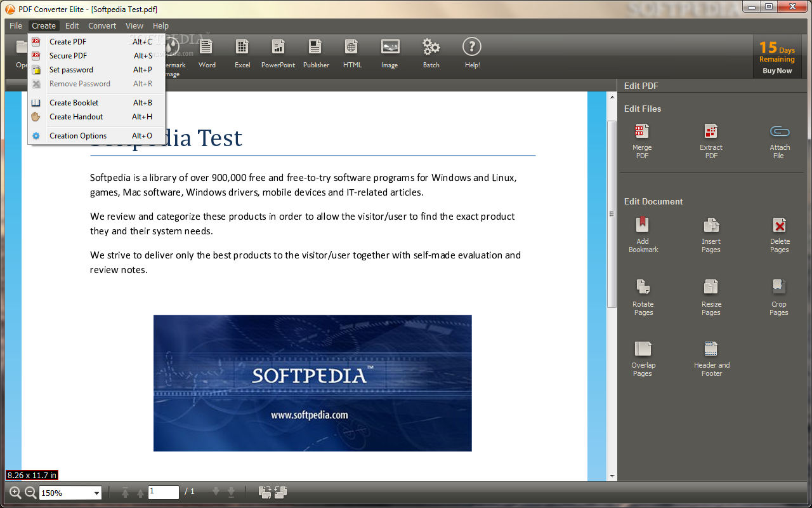The height and width of the screenshot is (508, 812).
Task: Click the rotate pages counterclockwise icon in bottom bar
Action: tap(282, 492)
